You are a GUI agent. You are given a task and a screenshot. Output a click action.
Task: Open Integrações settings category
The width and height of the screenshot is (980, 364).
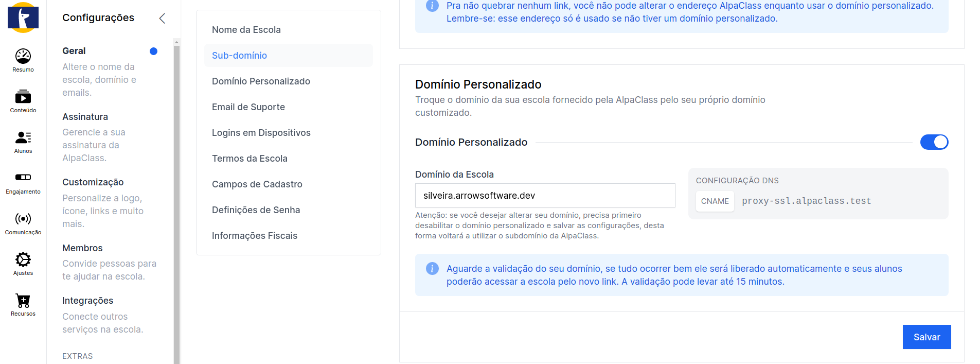88,301
